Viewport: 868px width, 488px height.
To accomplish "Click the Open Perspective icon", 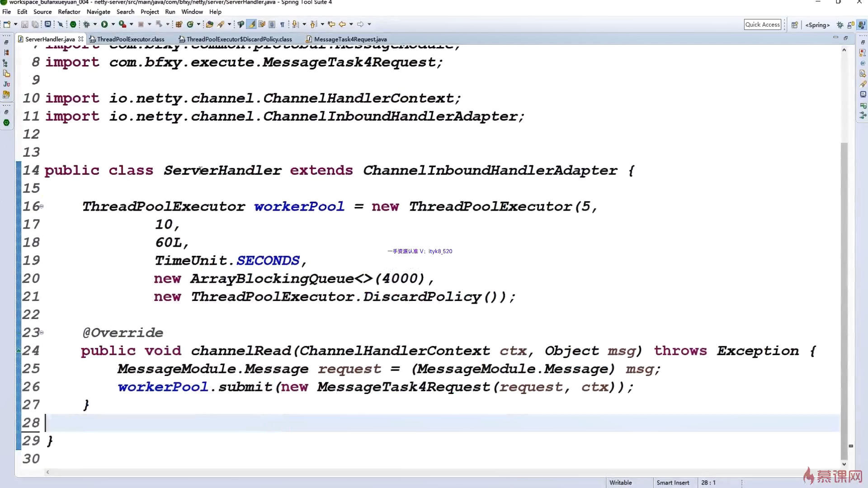I will pos(794,25).
